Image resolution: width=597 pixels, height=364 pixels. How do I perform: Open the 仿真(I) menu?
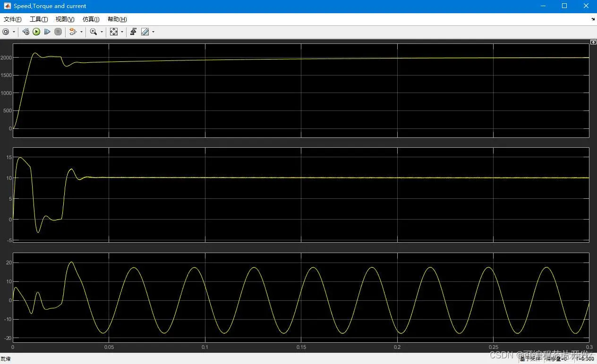[91, 19]
